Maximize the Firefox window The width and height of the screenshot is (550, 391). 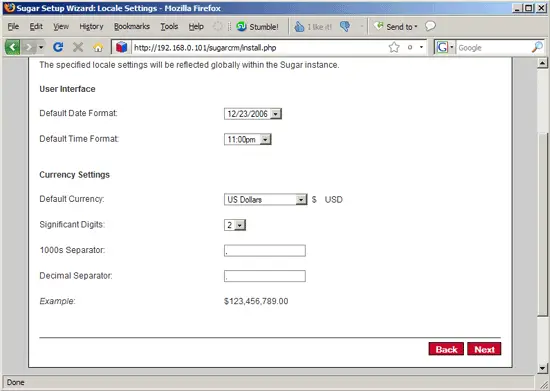point(529,8)
